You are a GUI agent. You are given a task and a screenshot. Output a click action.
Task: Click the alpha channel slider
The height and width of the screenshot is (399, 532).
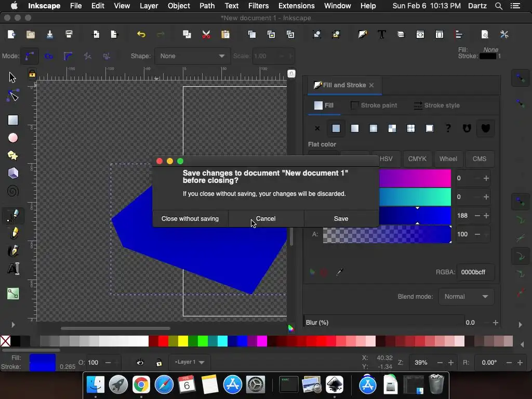387,234
